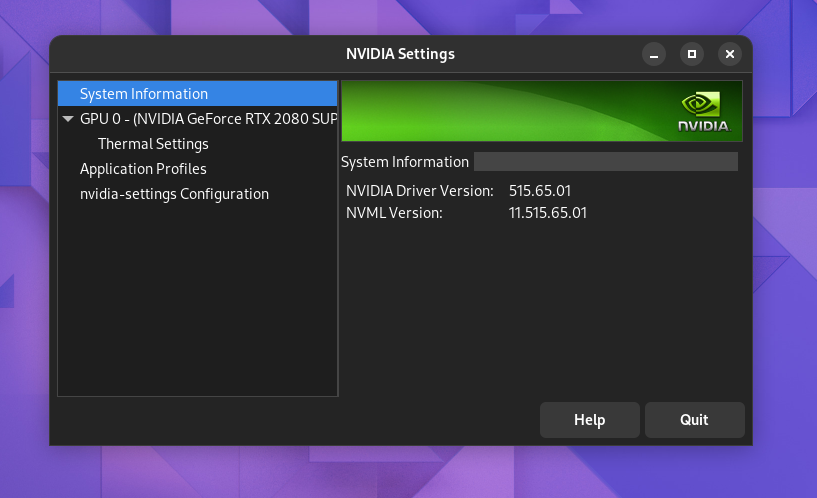Click the NVIDIA eye logo icon
The width and height of the screenshot is (817, 498).
[x=701, y=104]
